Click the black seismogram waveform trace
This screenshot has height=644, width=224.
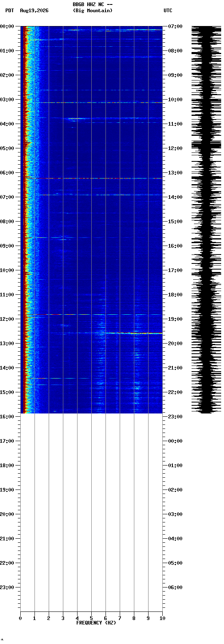(207, 220)
